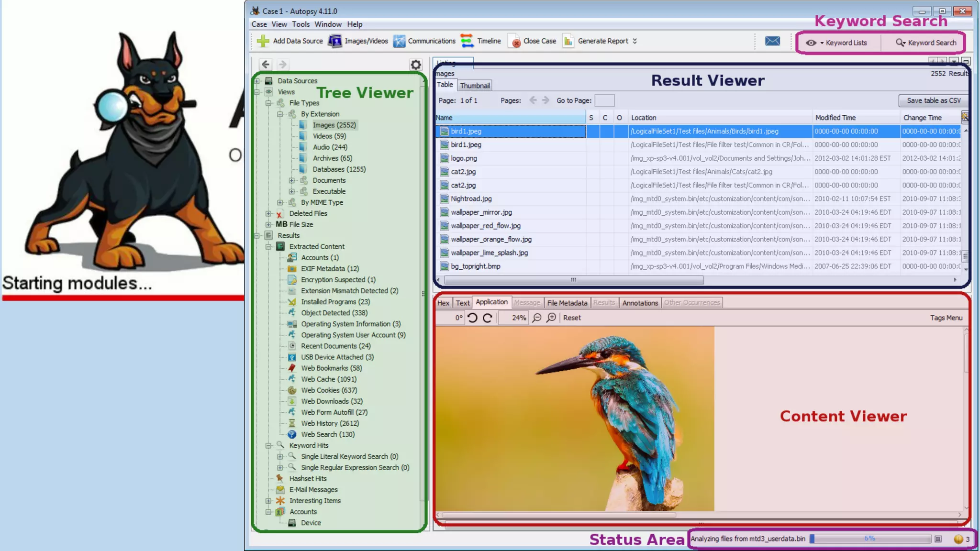Cancel the ingest progress in the status area
The height and width of the screenshot is (551, 980).
pyautogui.click(x=938, y=539)
